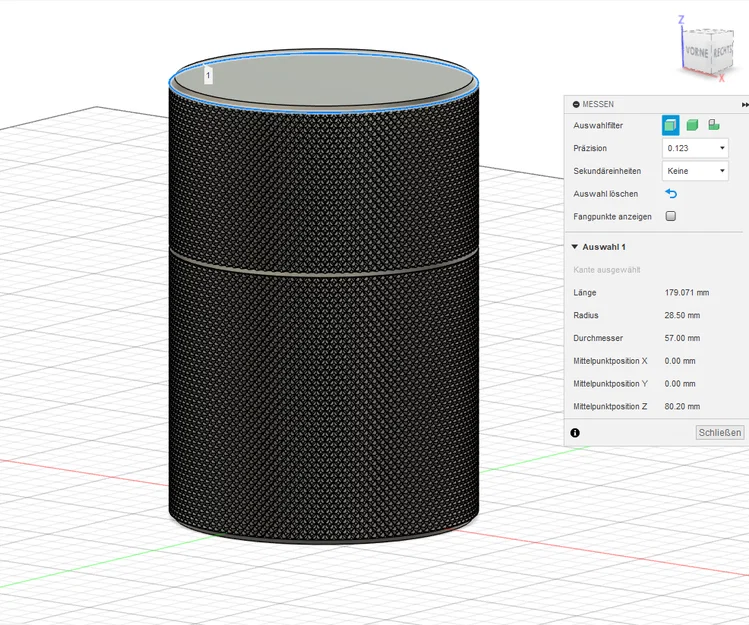Screen dimensions: 749x625
Task: Click the info icon in Messen panel
Action: pyautogui.click(x=575, y=433)
